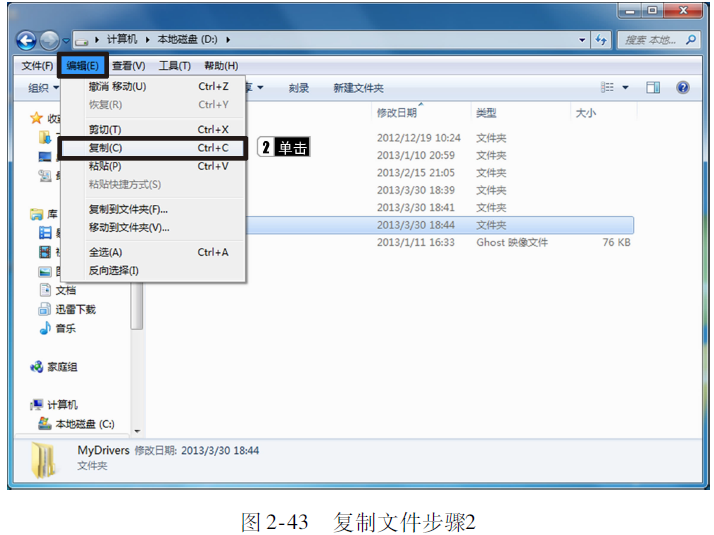Screen dimensions: 714x535
Task: Open the 帮助(H) menu
Action: coord(221,66)
